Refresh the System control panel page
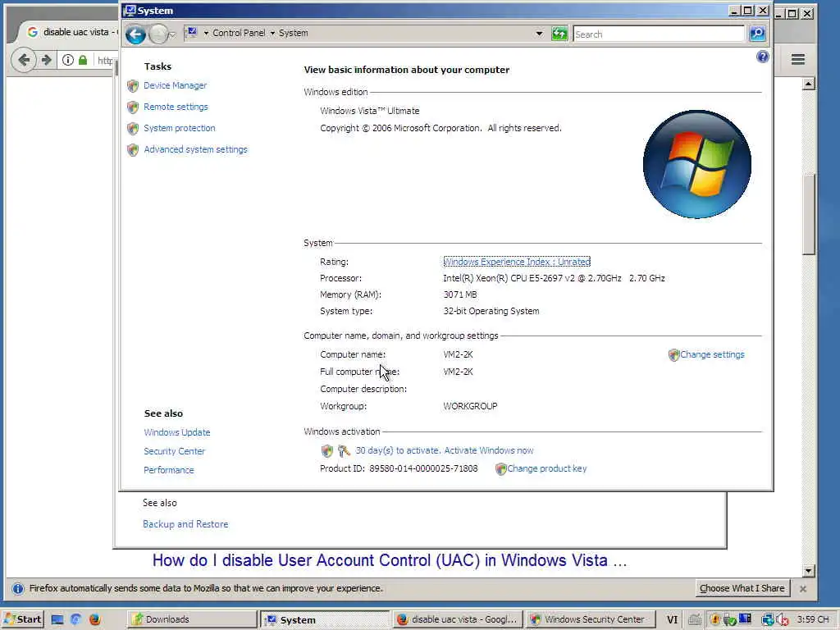 click(559, 34)
